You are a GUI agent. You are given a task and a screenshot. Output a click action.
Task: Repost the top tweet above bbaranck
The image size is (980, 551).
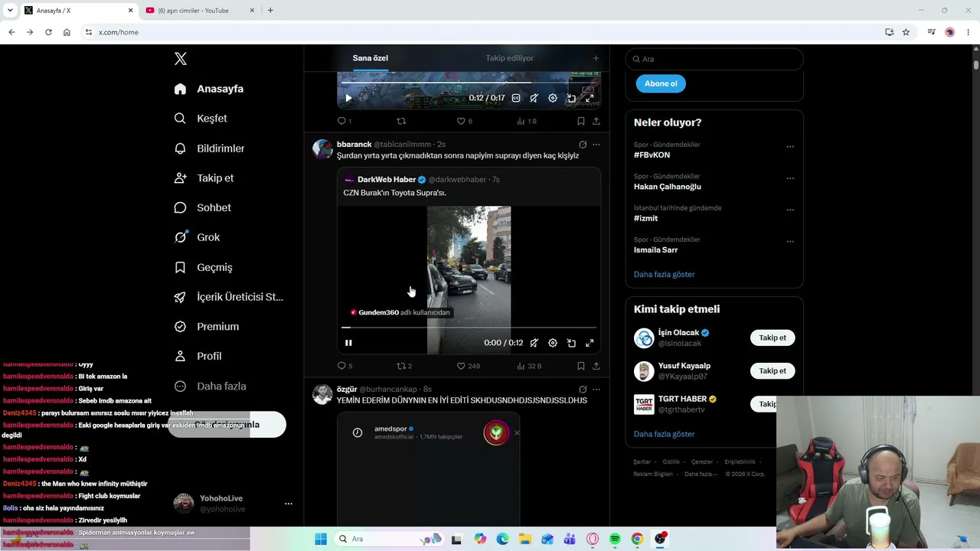click(401, 121)
